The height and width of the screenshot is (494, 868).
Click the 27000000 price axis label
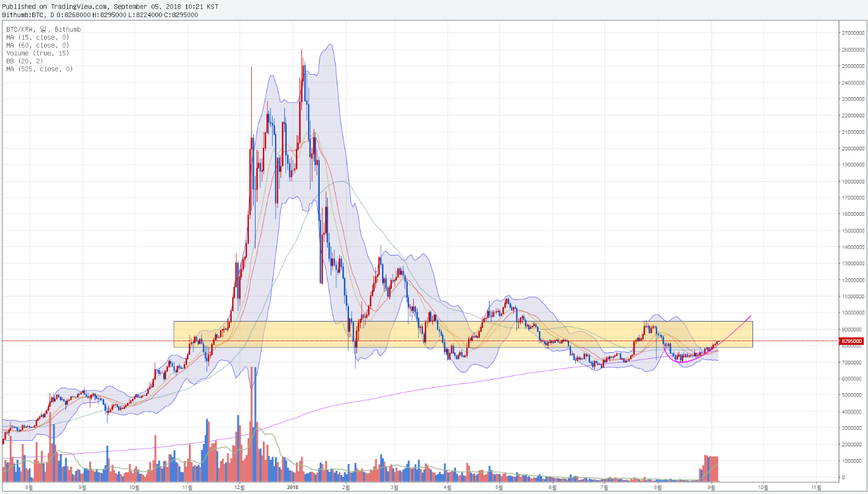pos(853,32)
